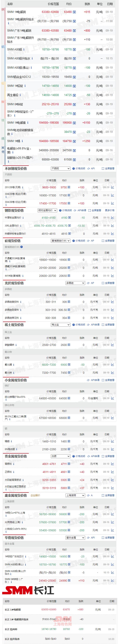Click 热镀锌板卷全国均价 row name

pos(15,234)
